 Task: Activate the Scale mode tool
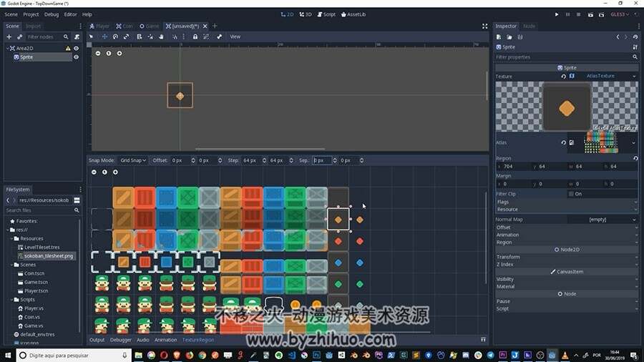click(126, 37)
